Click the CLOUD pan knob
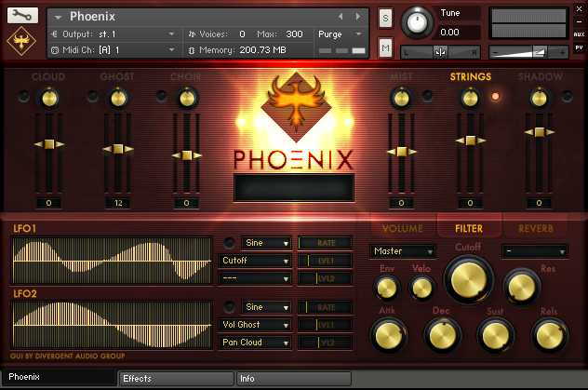 point(49,99)
